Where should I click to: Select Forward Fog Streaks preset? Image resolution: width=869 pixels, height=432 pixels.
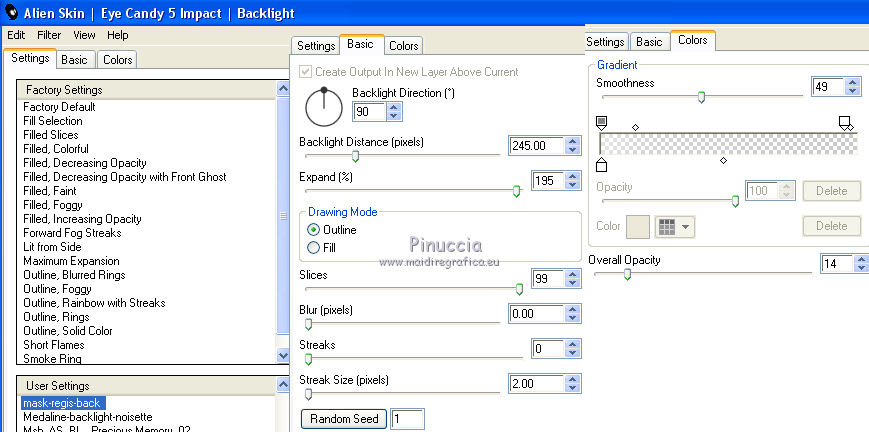[x=72, y=233]
